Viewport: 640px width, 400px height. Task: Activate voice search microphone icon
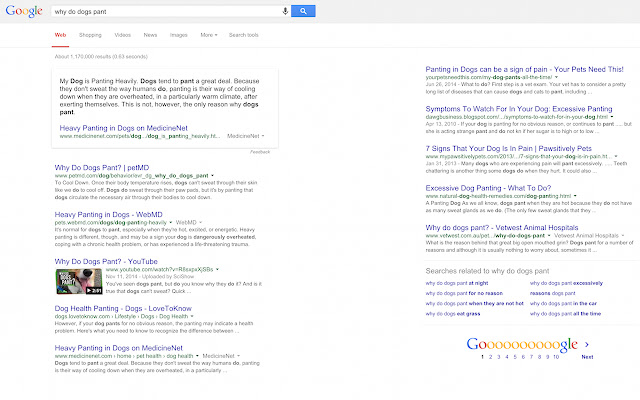pyautogui.click(x=285, y=11)
